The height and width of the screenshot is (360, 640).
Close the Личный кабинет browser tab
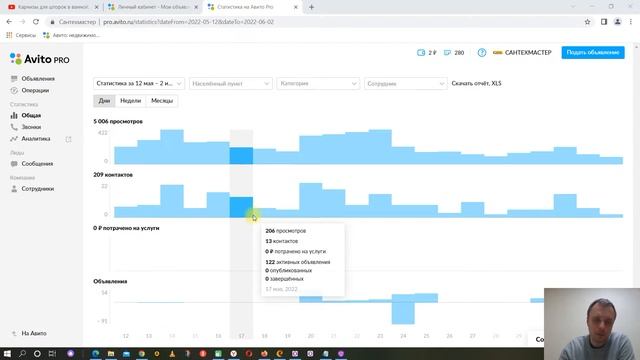point(196,7)
